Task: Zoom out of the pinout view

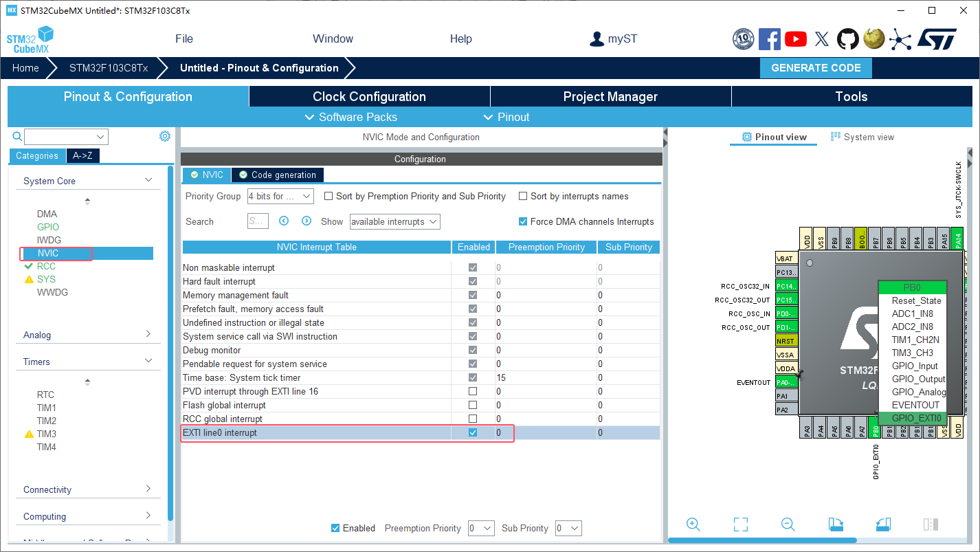Action: coord(788,525)
